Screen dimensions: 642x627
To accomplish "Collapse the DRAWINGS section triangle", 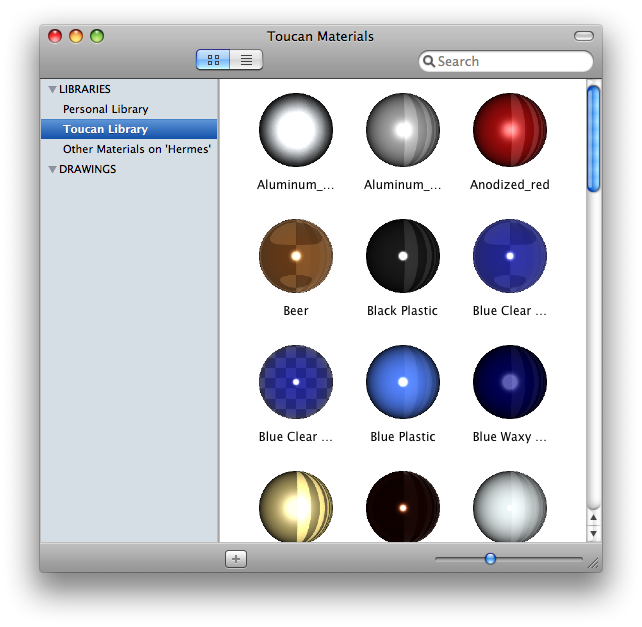I will 52,170.
